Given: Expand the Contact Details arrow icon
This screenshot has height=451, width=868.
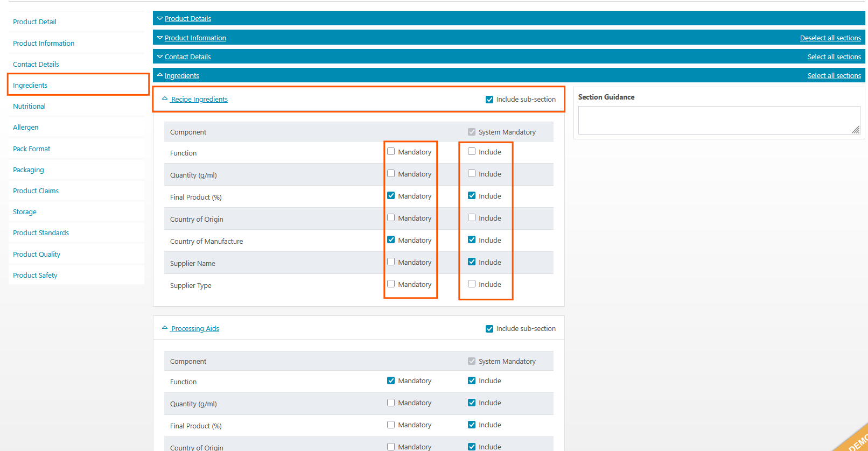Looking at the screenshot, I should pos(160,57).
